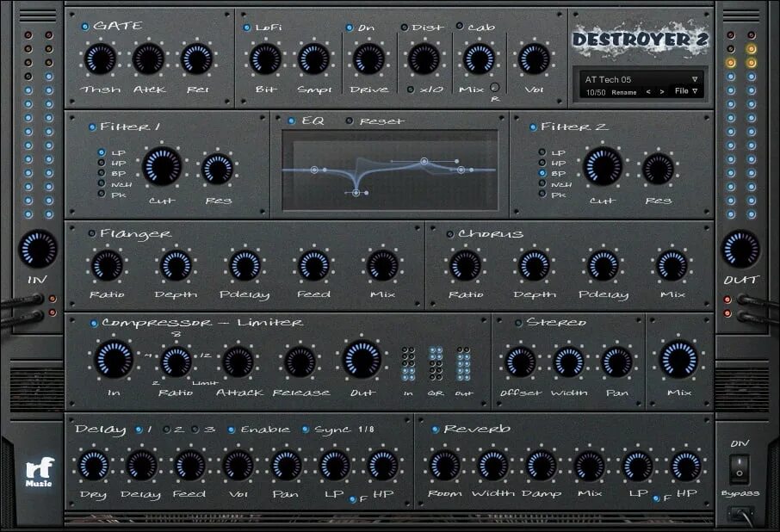780x532 pixels.
Task: Click the OUT level knob
Action: (x=740, y=248)
